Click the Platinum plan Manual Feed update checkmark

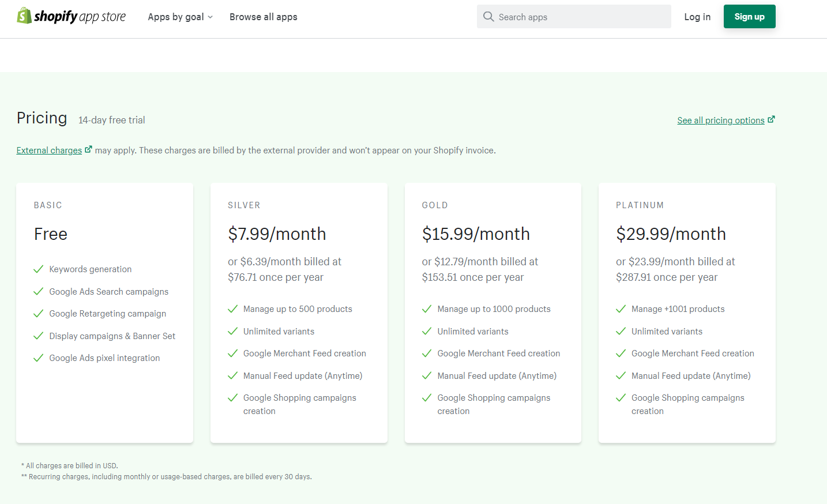[x=621, y=376]
